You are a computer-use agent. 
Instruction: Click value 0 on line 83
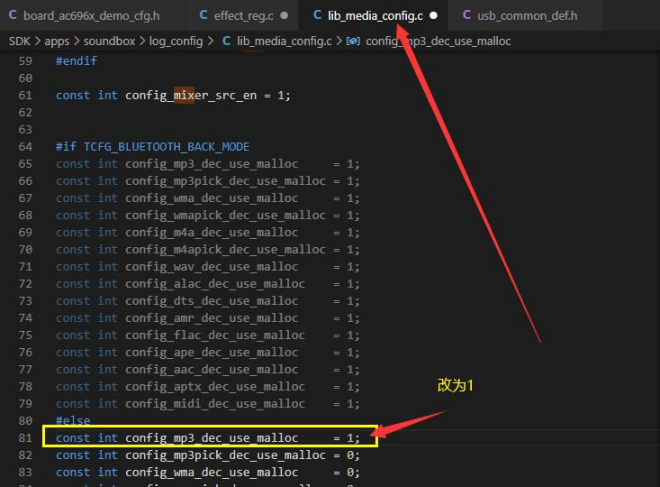(350, 472)
